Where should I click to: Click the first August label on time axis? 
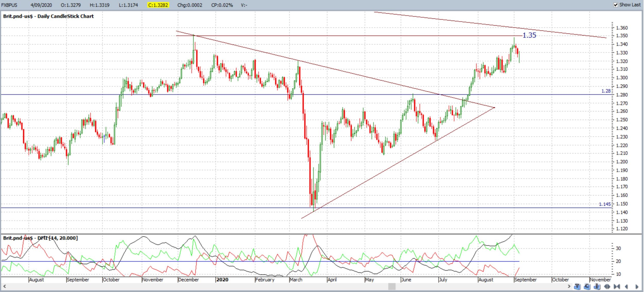click(36, 280)
